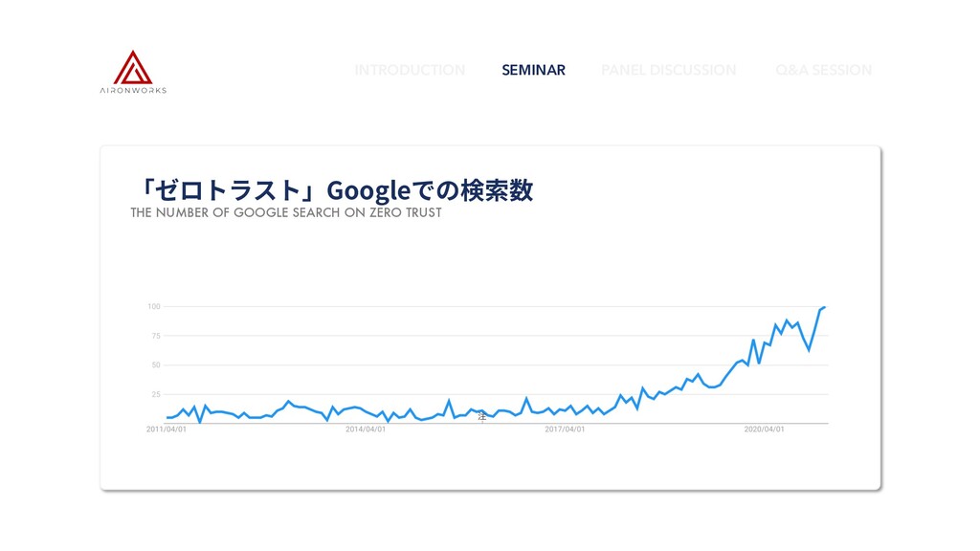Image resolution: width=980 pixels, height=551 pixels.
Task: Click the ゼロトラスト Google検索数 heading
Action: pyautogui.click(x=336, y=190)
